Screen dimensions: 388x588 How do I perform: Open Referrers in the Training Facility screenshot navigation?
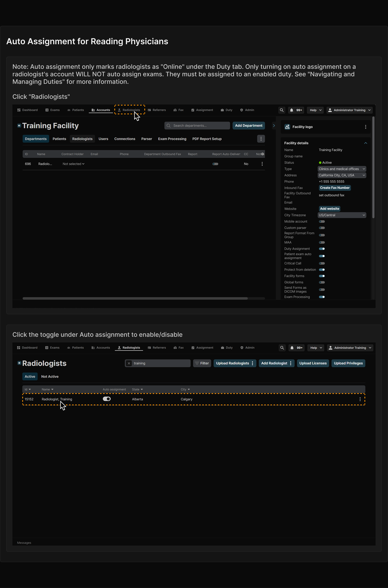(x=157, y=110)
